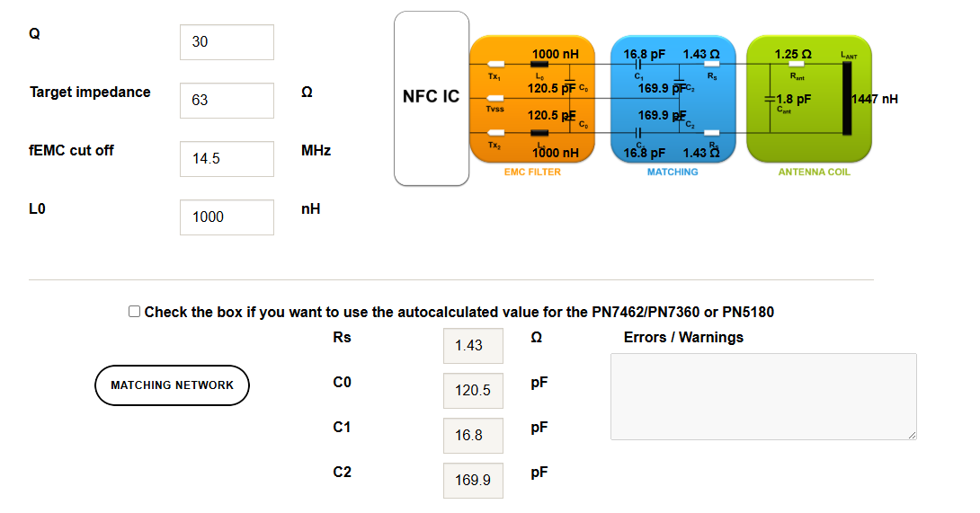
Task: Click the Errors / Warnings text area
Action: pos(763,396)
